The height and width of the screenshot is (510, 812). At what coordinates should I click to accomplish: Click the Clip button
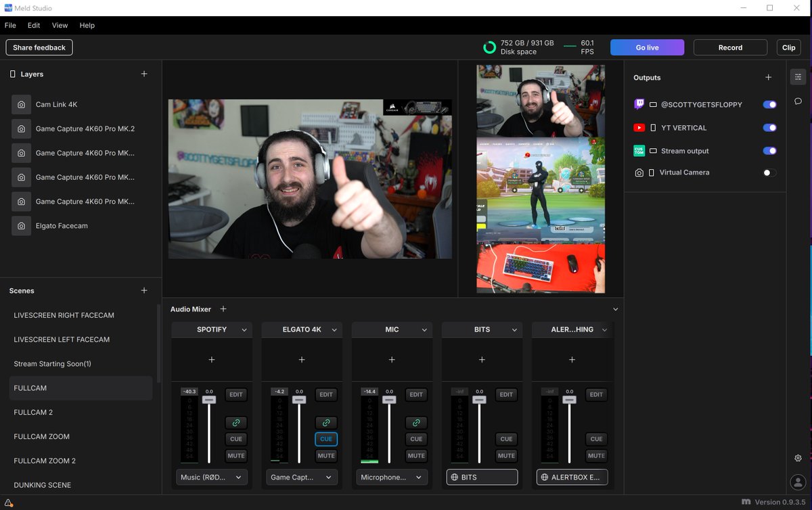pos(788,47)
